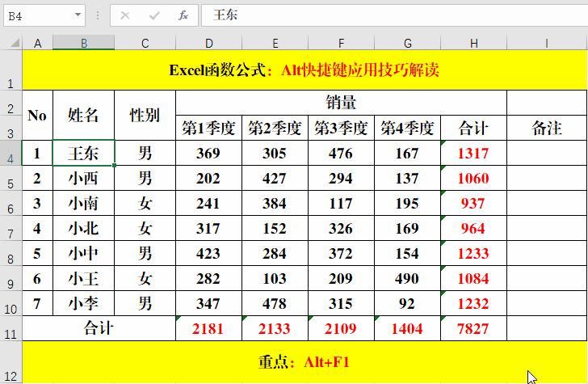Select the cell containing 小王
Image resolution: width=588 pixels, height=384 pixels.
point(84,279)
